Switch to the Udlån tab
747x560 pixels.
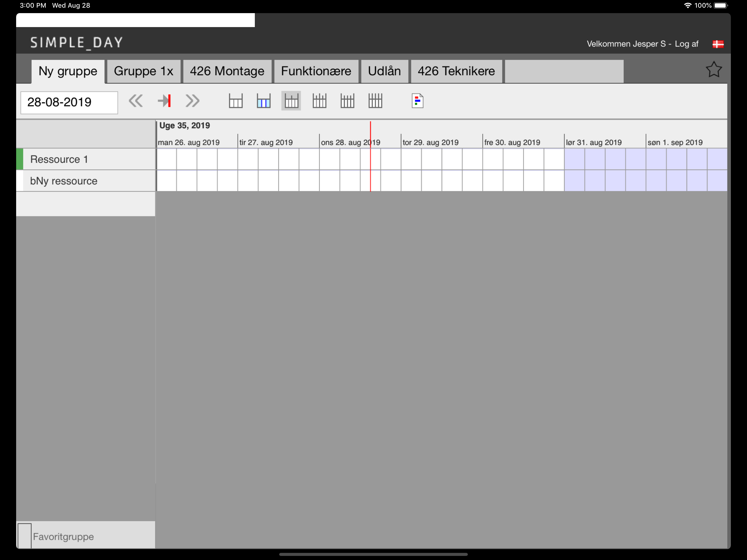pos(384,71)
